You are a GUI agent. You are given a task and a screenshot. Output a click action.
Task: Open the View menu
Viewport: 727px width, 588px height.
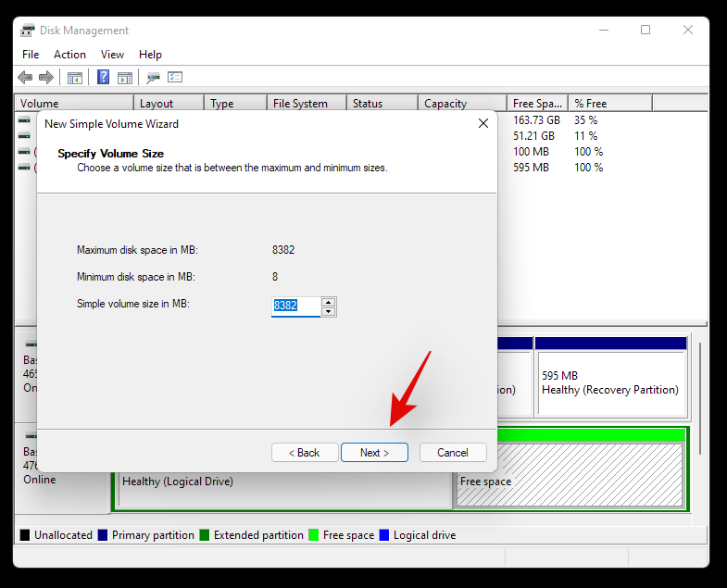[112, 55]
